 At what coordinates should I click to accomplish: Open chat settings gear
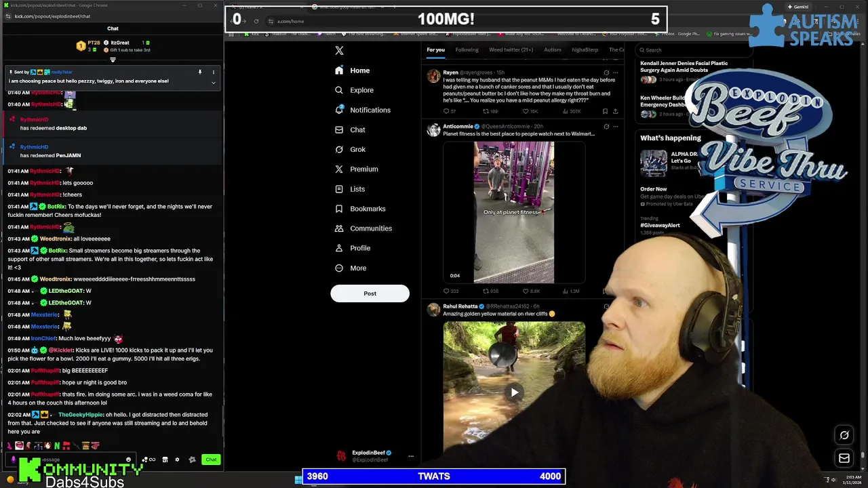click(177, 460)
